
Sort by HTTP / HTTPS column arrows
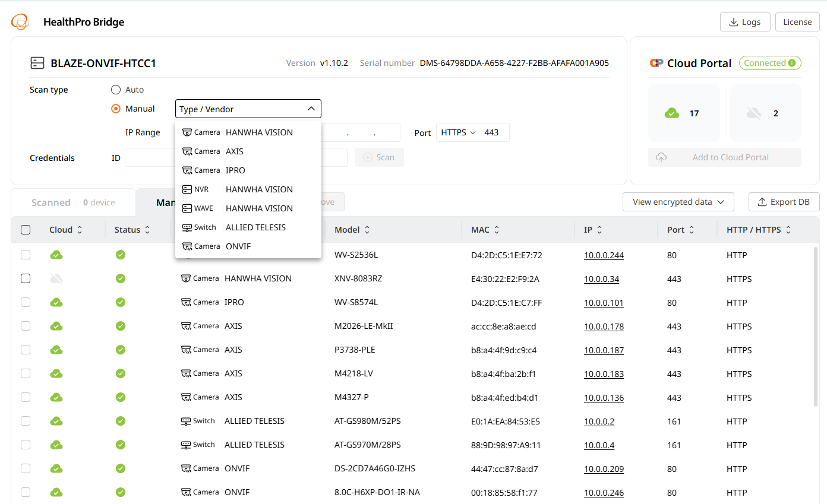(x=788, y=230)
